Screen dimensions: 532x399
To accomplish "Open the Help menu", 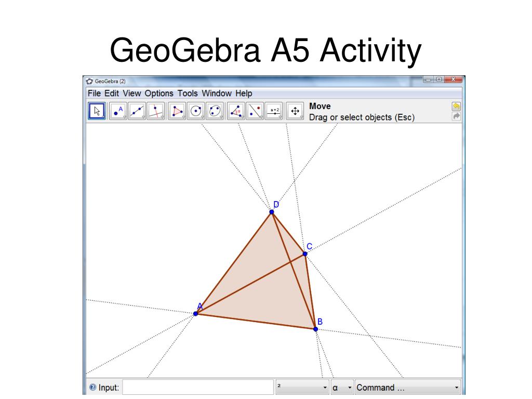I will (244, 94).
